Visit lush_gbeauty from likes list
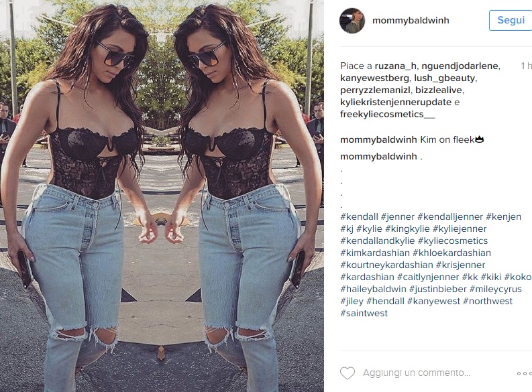 pos(445,78)
